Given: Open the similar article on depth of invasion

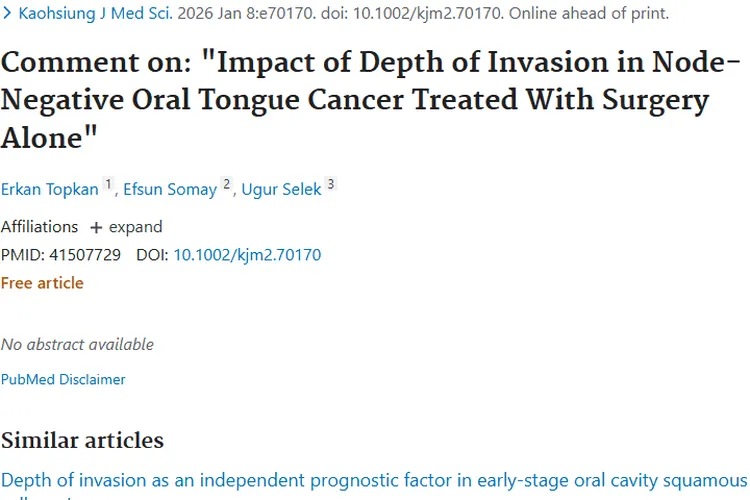Looking at the screenshot, I should click(374, 480).
